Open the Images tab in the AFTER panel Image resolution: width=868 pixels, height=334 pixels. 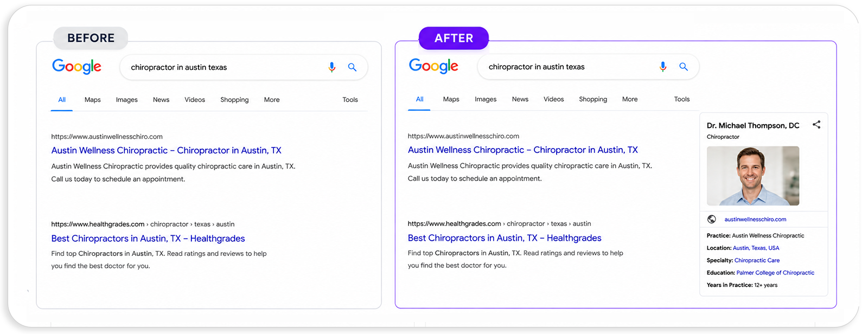tap(486, 99)
